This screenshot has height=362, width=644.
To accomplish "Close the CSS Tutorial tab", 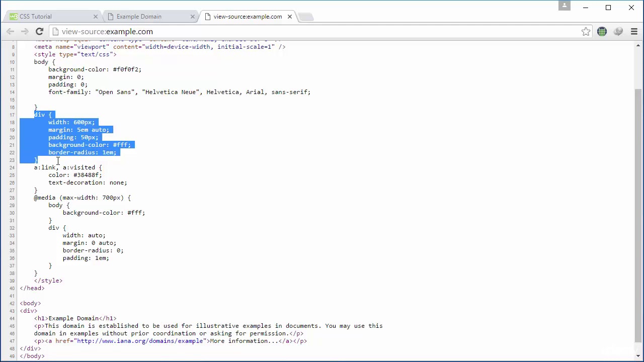I will pos(96,17).
